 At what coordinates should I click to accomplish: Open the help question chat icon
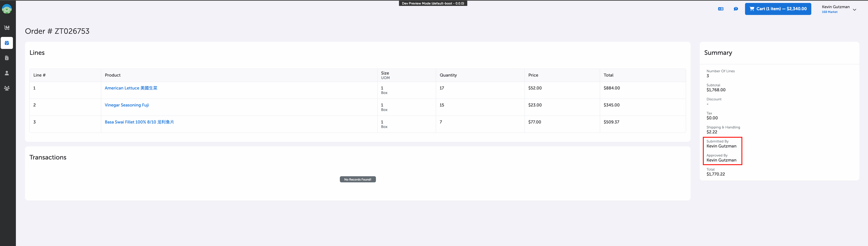(x=736, y=9)
